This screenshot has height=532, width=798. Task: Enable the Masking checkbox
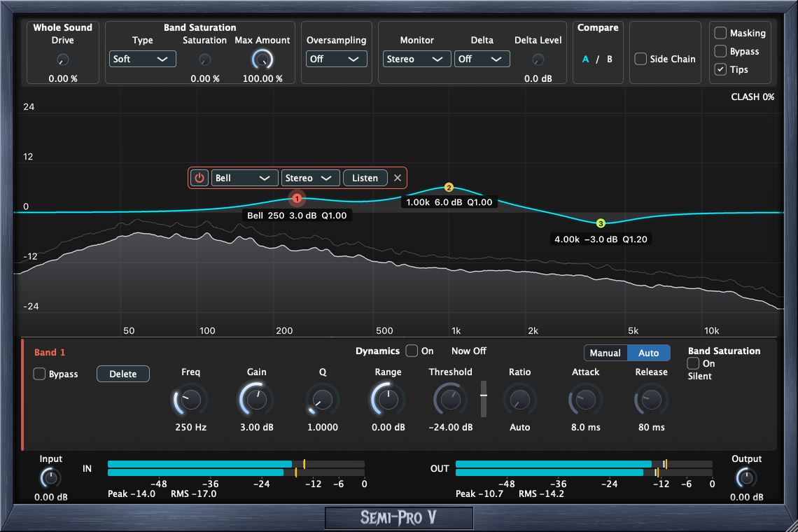pos(720,33)
